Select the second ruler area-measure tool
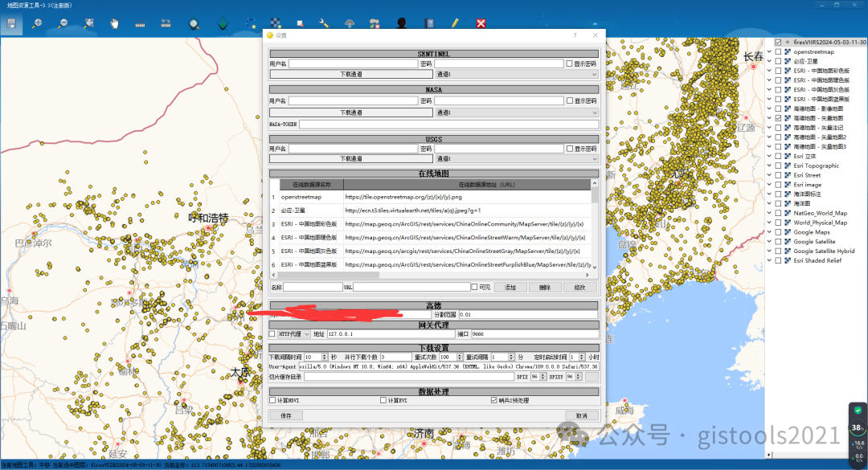The image size is (868, 470). tap(166, 24)
